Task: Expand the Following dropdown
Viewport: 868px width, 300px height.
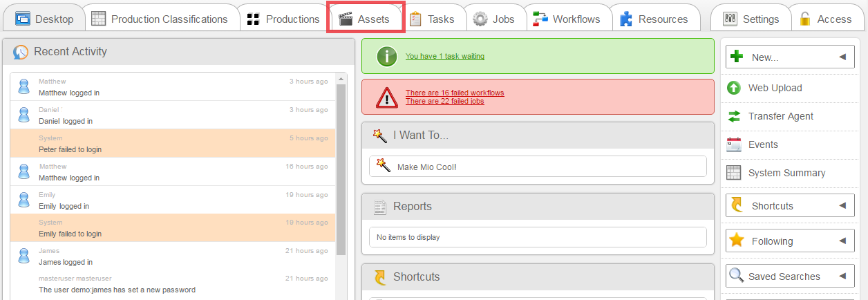Action: click(842, 241)
